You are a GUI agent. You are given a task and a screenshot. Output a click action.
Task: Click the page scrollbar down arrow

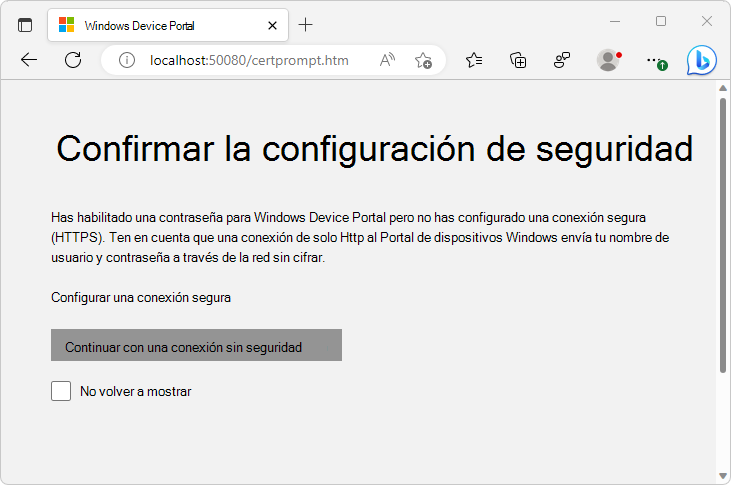[x=723, y=476]
